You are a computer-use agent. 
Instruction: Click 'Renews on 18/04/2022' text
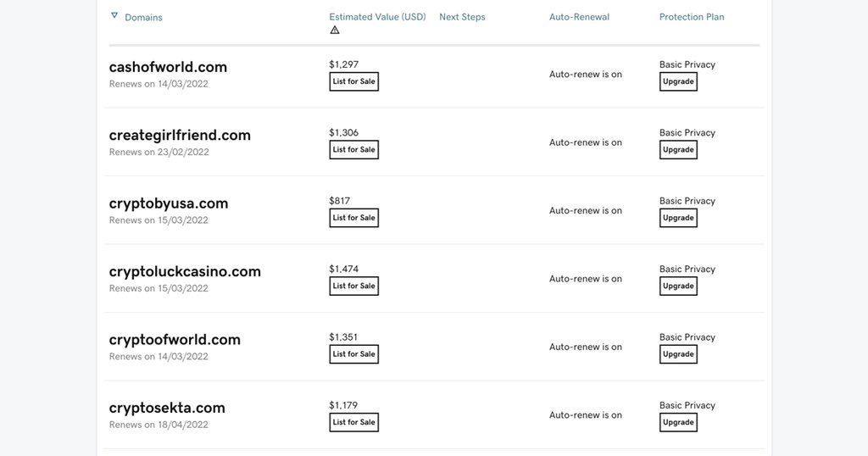point(159,425)
